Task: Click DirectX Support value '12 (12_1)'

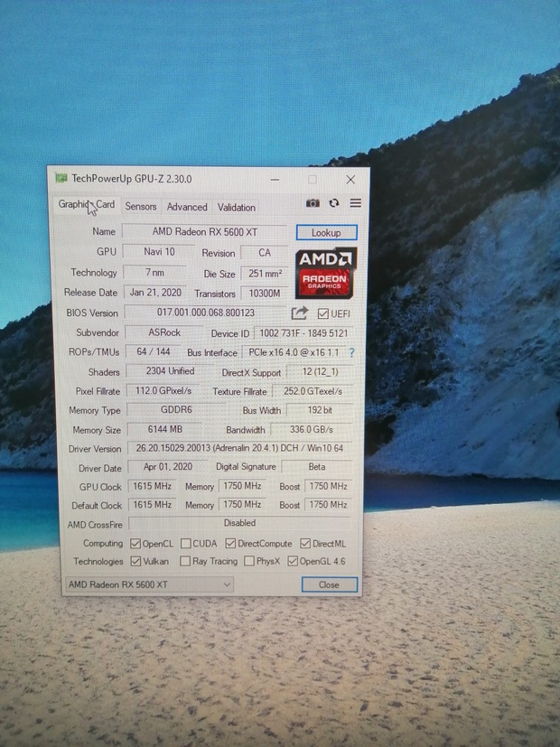Action: (320, 371)
